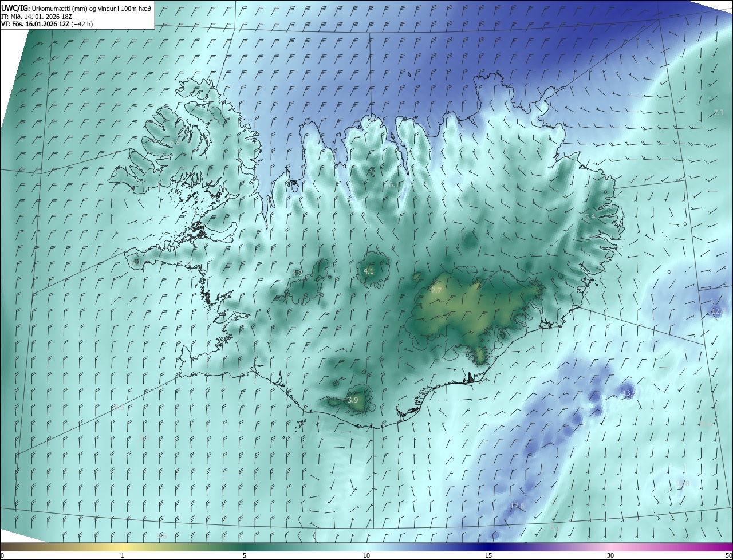The image size is (733, 560).
Task: Select the 6.1 value in north Iceland
Action: (394, 185)
